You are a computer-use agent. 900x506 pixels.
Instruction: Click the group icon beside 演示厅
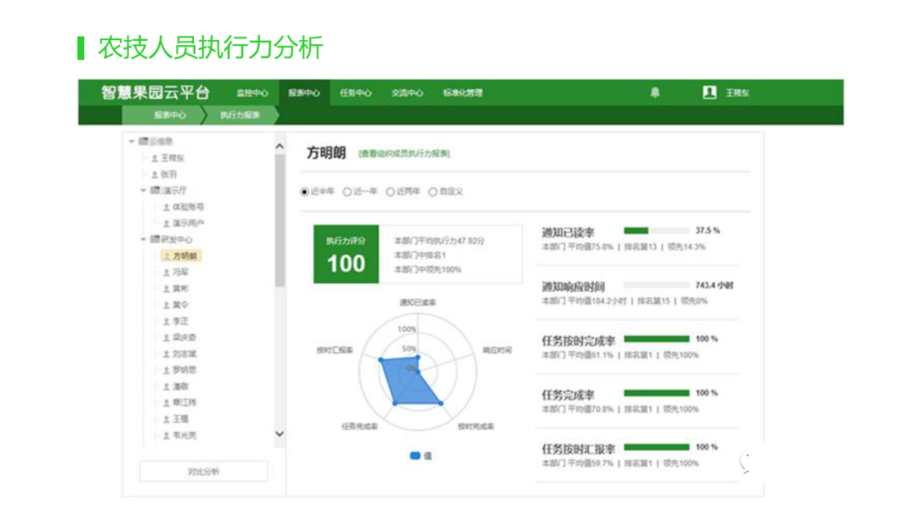tap(155, 190)
